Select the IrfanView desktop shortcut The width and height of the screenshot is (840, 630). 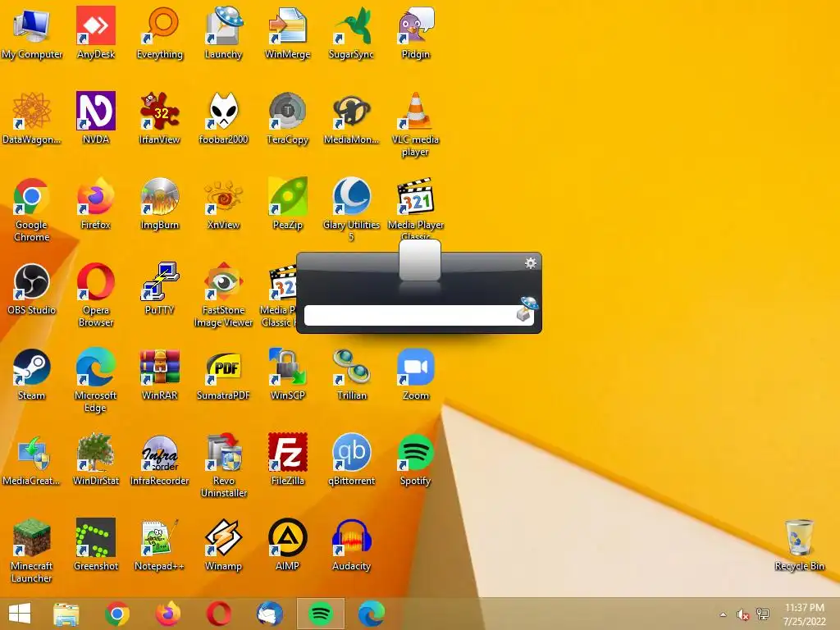(160, 118)
